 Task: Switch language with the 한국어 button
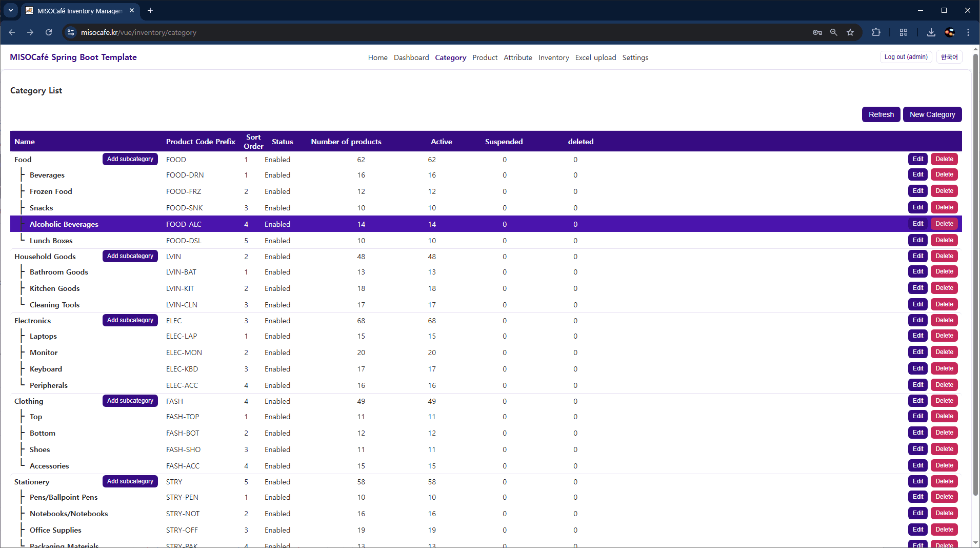[x=949, y=57]
